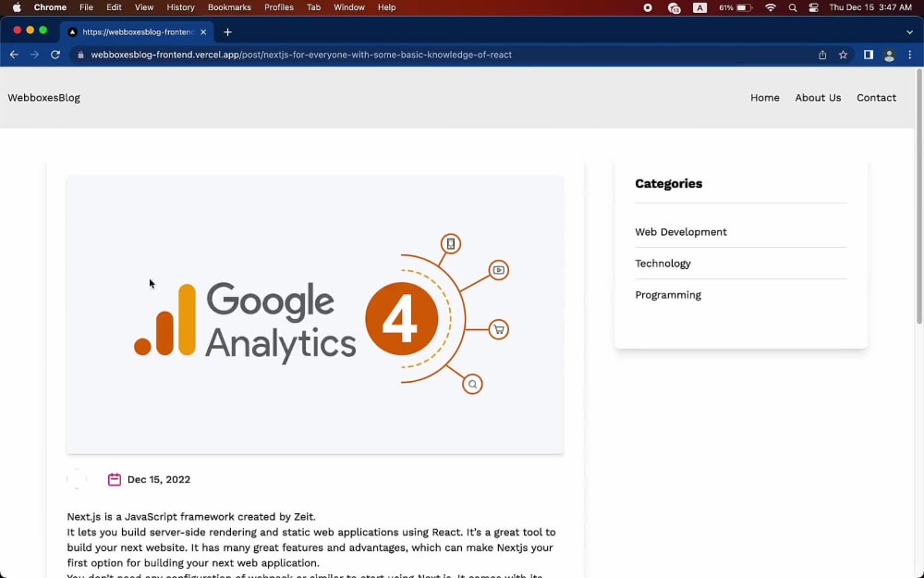Click the share page icon in address bar
924x578 pixels.
(x=822, y=55)
